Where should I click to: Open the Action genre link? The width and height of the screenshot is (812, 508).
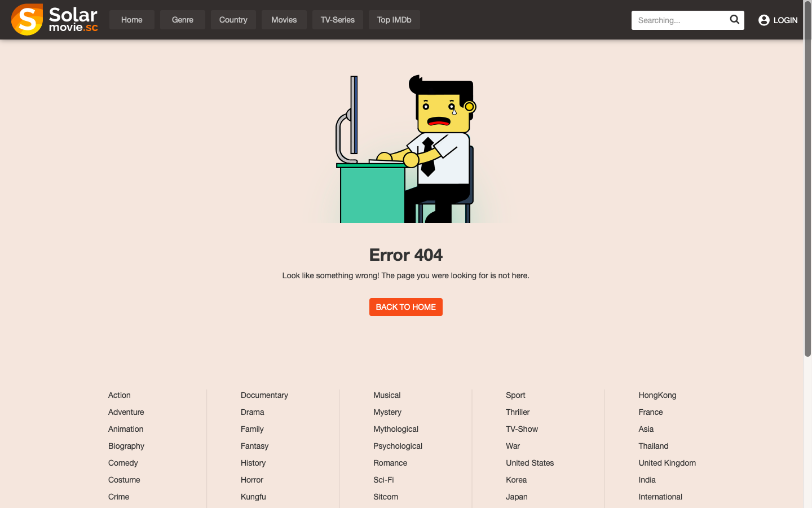[x=119, y=395]
